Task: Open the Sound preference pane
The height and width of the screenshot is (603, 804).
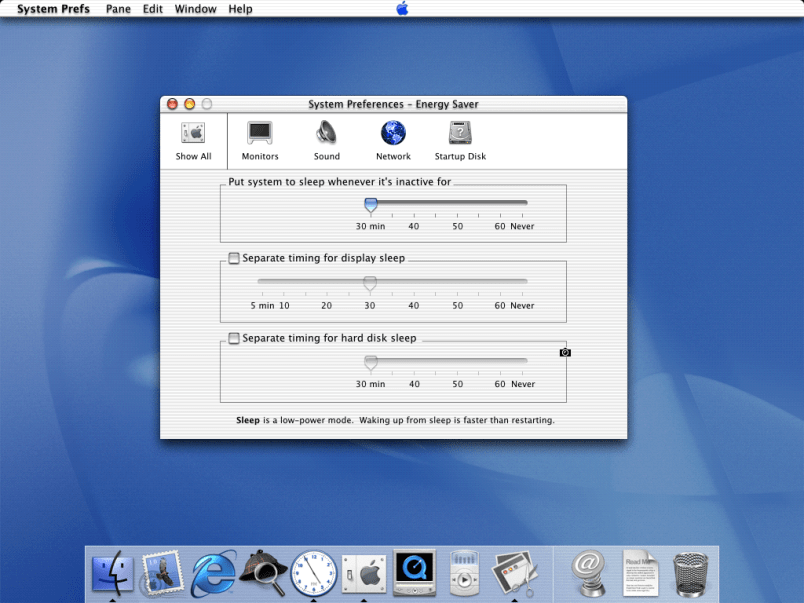Action: 327,140
